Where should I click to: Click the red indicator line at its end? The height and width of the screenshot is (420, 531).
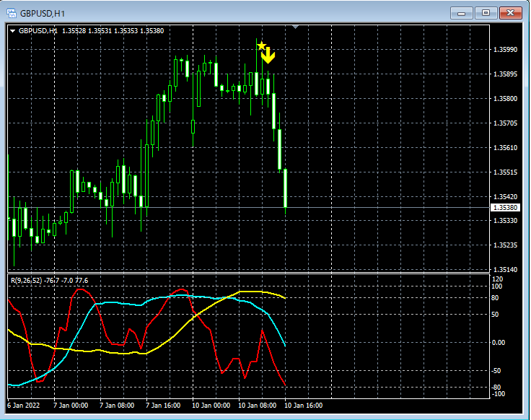pos(285,385)
